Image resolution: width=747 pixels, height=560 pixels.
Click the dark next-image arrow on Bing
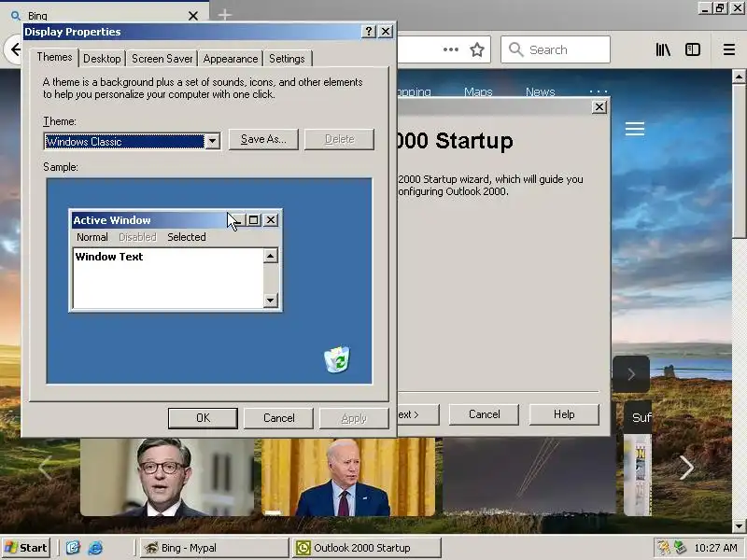631,374
